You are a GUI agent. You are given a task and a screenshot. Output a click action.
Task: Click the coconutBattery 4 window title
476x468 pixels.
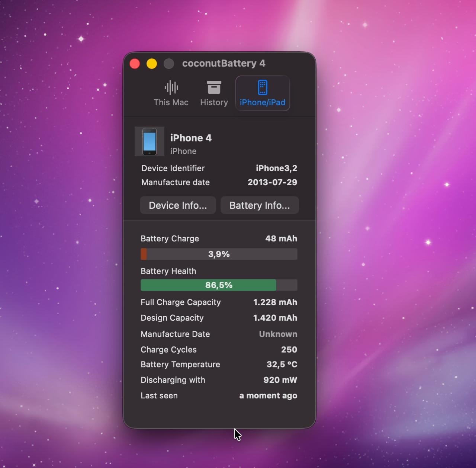point(224,63)
